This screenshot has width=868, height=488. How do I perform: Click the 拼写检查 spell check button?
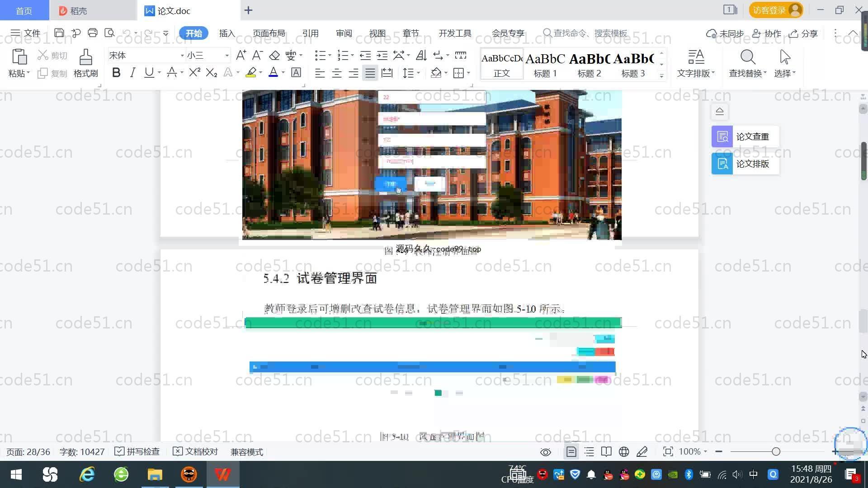pyautogui.click(x=137, y=452)
